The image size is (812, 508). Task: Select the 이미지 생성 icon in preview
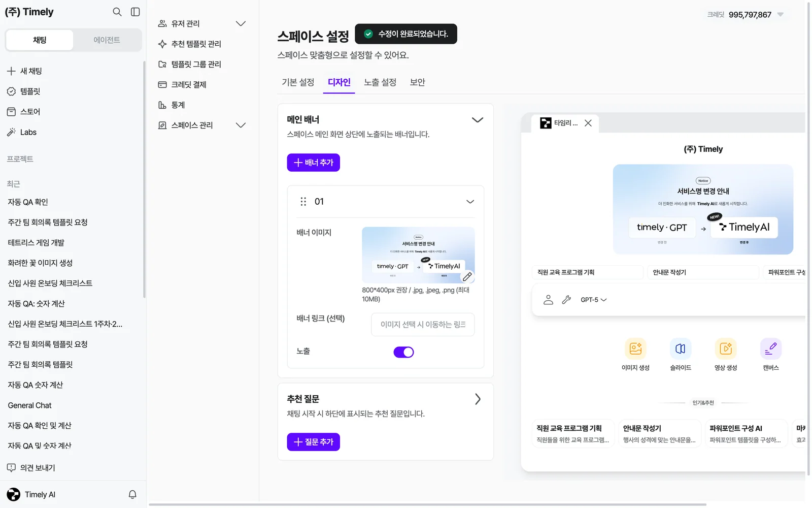point(635,348)
